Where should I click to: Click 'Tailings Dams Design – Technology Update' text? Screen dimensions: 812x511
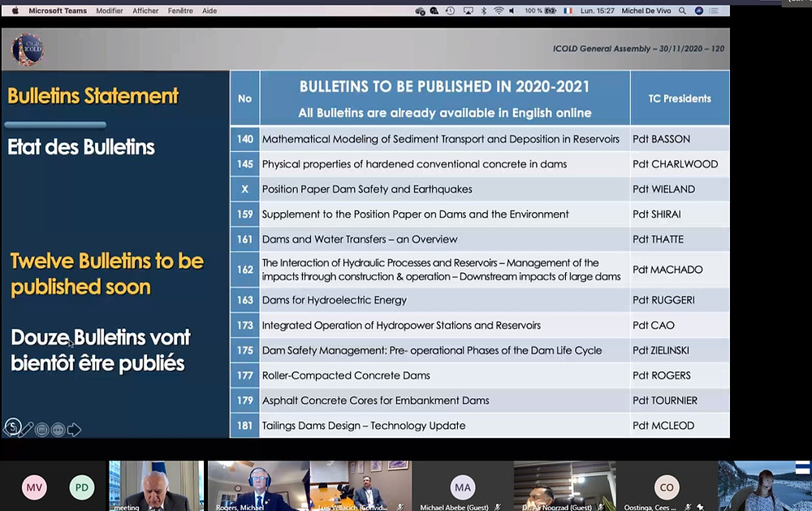point(364,426)
